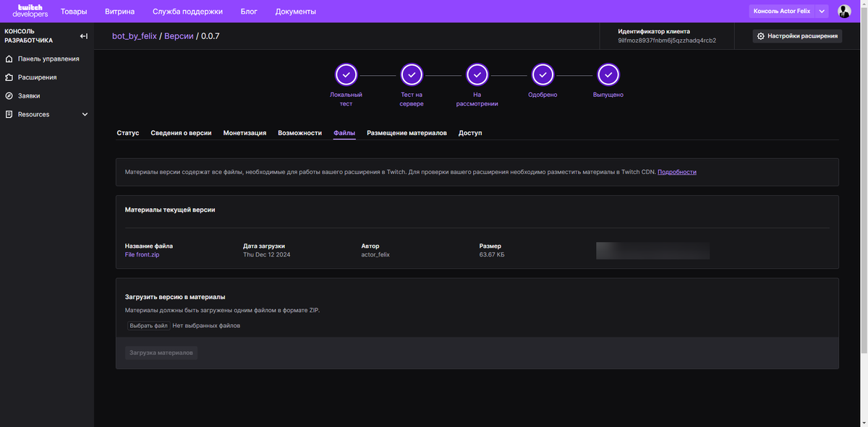This screenshot has width=868, height=427.
Task: Select the Одобрено step circle
Action: tap(542, 74)
